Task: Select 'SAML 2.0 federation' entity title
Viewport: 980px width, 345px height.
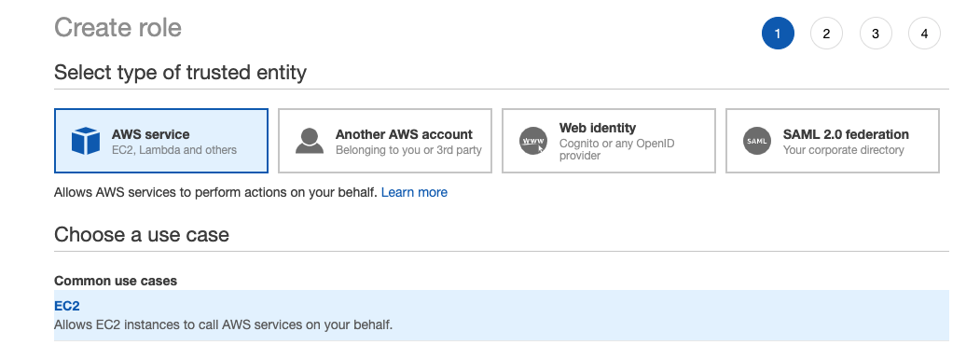Action: [846, 134]
